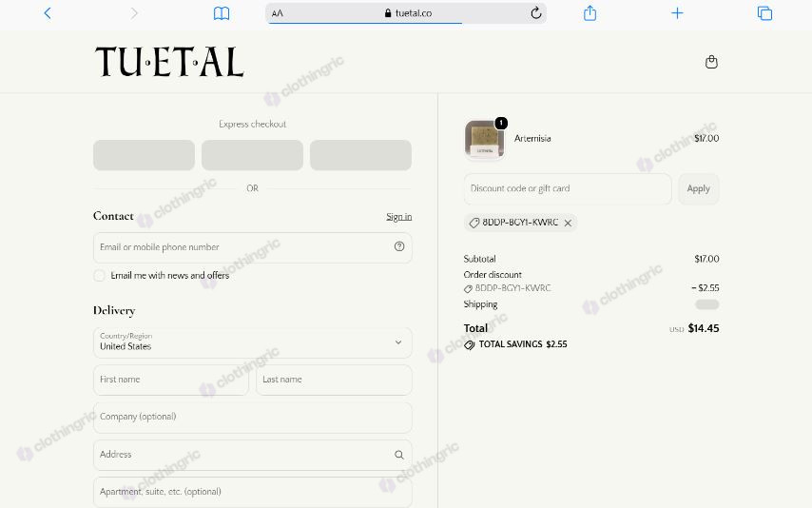The height and width of the screenshot is (508, 812).
Task: Reload the page with the refresh icon
Action: 536,13
